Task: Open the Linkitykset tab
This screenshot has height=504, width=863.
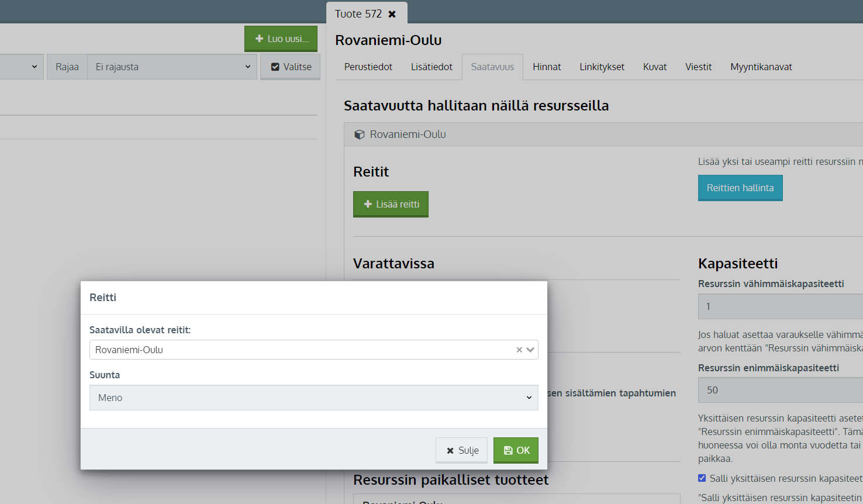Action: coord(602,67)
